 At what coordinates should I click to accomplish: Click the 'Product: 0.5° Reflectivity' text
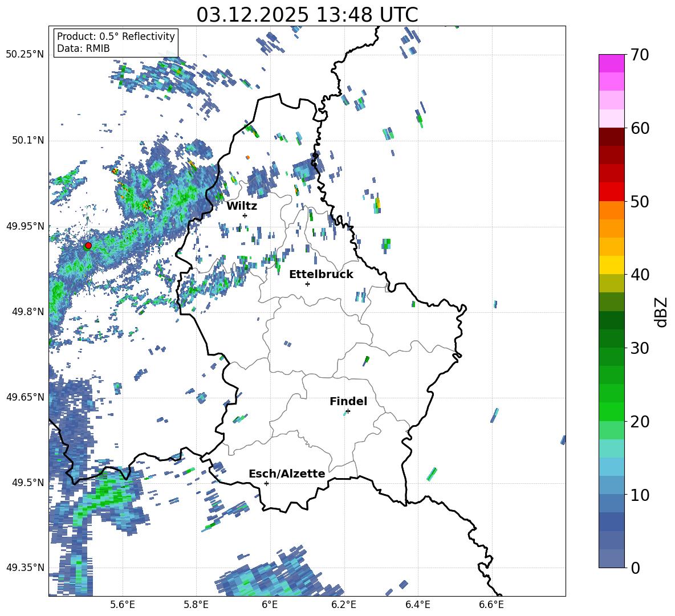pos(116,36)
